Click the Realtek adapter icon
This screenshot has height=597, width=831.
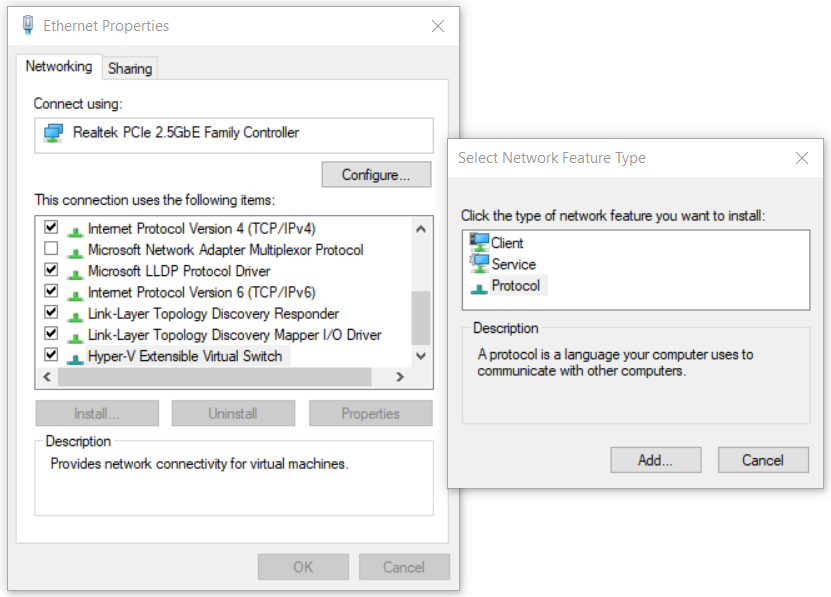[x=53, y=133]
